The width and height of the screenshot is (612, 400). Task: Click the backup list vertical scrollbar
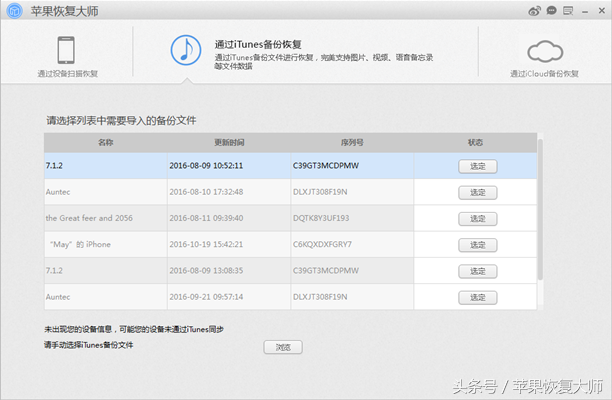coord(540,210)
